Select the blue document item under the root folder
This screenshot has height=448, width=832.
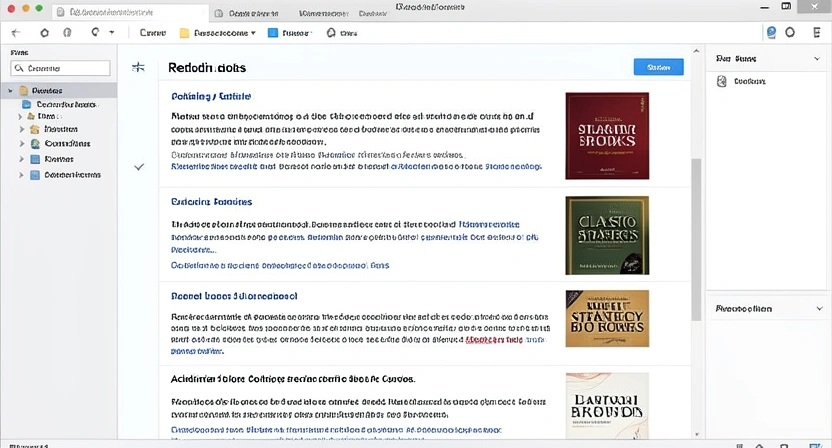(x=61, y=105)
